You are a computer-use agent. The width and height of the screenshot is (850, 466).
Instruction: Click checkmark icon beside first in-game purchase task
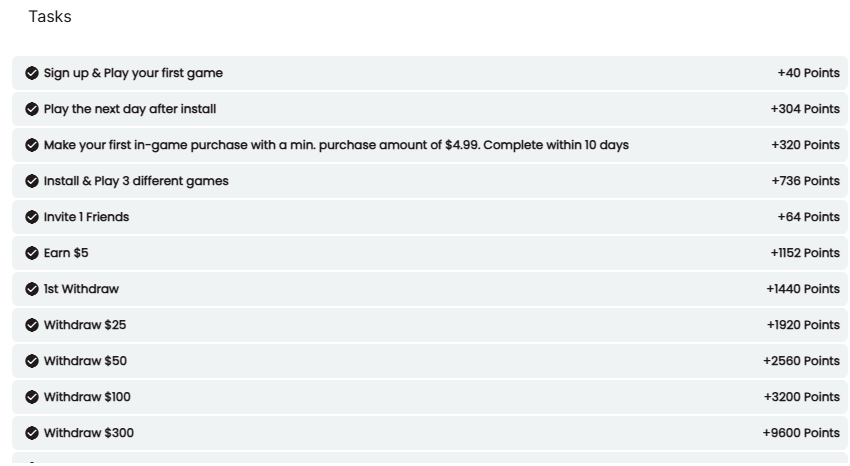(32, 145)
